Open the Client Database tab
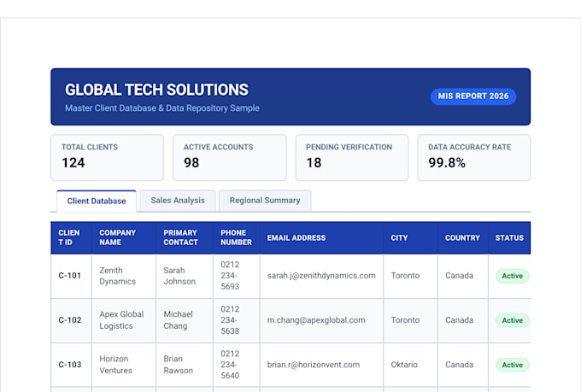Image resolution: width=581 pixels, height=392 pixels. click(97, 201)
